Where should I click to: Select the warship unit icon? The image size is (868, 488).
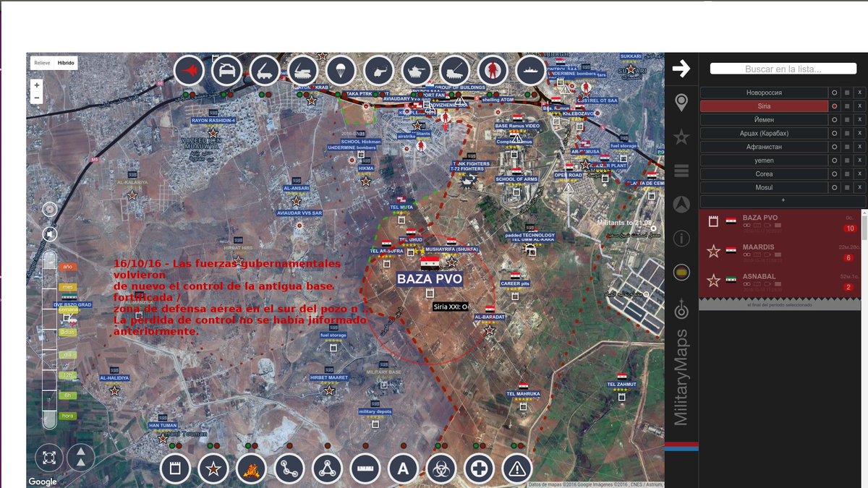tap(531, 71)
